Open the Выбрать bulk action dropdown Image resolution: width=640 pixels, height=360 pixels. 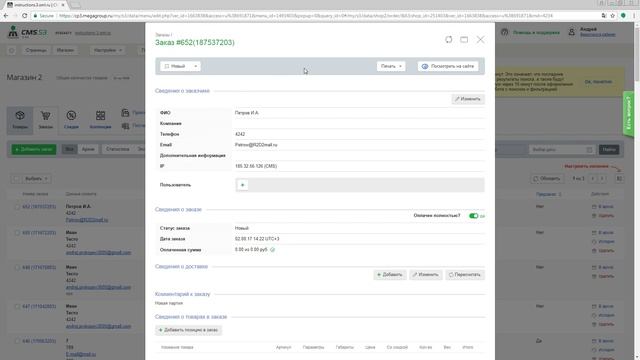[x=36, y=179]
